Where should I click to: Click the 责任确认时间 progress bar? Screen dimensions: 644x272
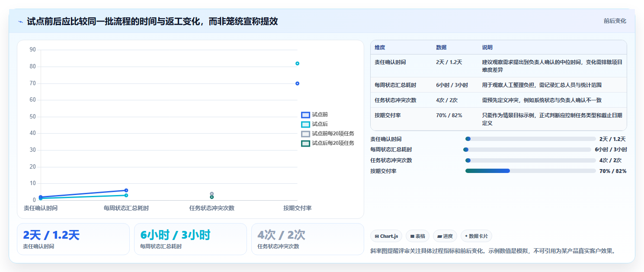tap(531, 139)
